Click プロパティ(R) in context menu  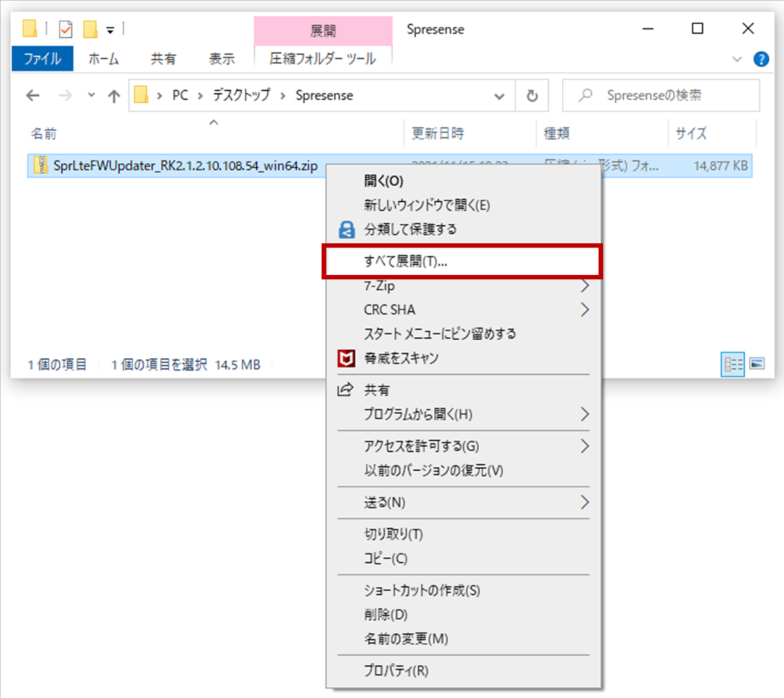396,671
